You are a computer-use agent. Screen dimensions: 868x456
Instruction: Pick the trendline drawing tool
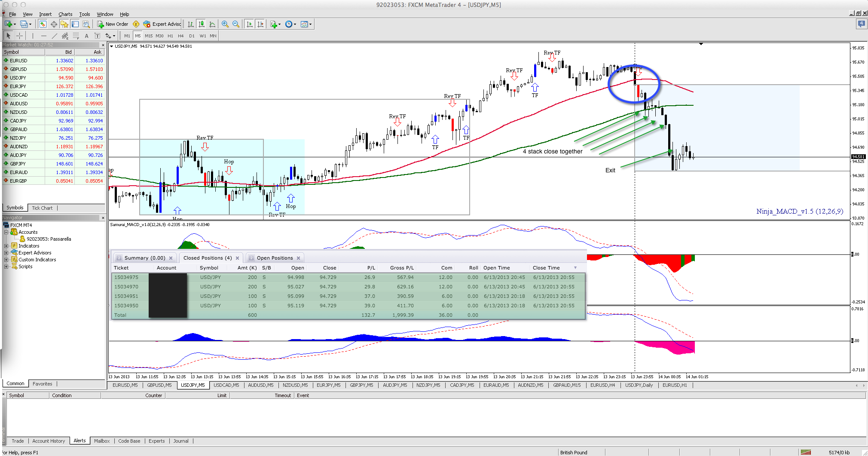click(x=54, y=36)
